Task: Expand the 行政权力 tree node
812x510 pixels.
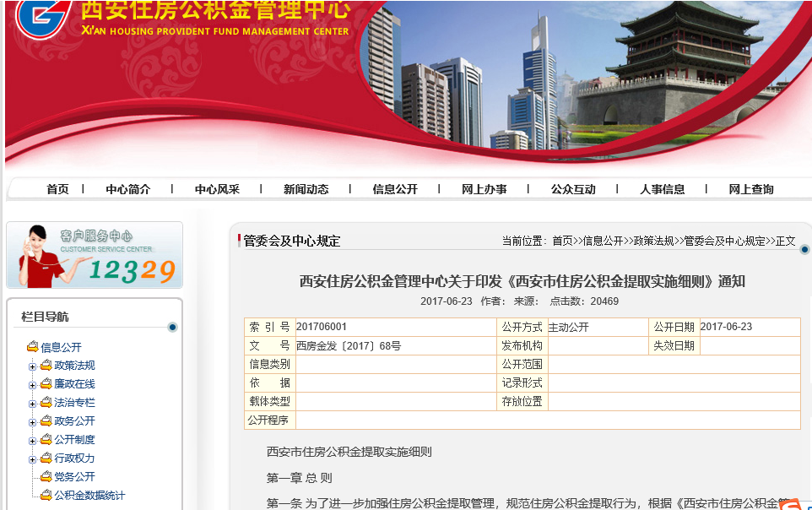Action: (x=32, y=459)
